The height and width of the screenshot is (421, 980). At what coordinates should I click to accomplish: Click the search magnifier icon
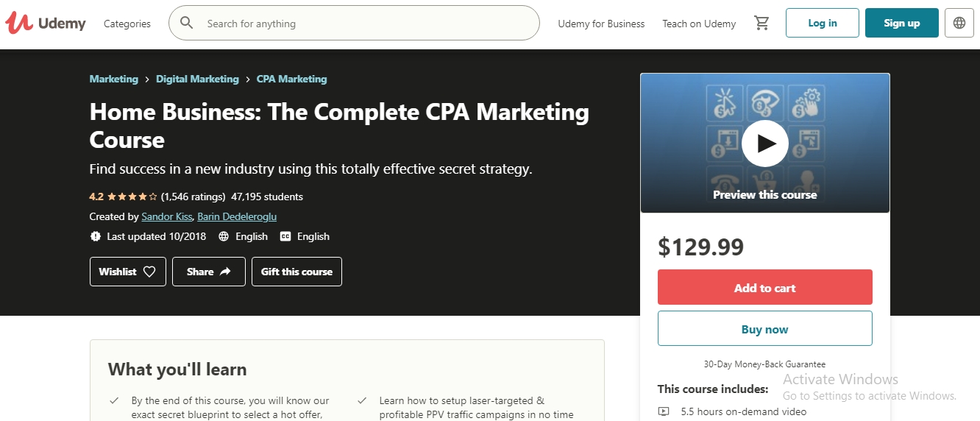[x=187, y=24]
